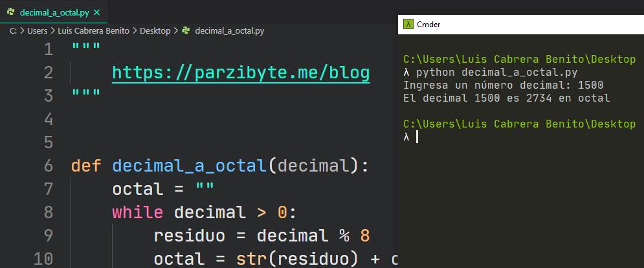The image size is (644, 268).
Task: Click the 'decimal_a_octal' function name
Action: pos(189,166)
